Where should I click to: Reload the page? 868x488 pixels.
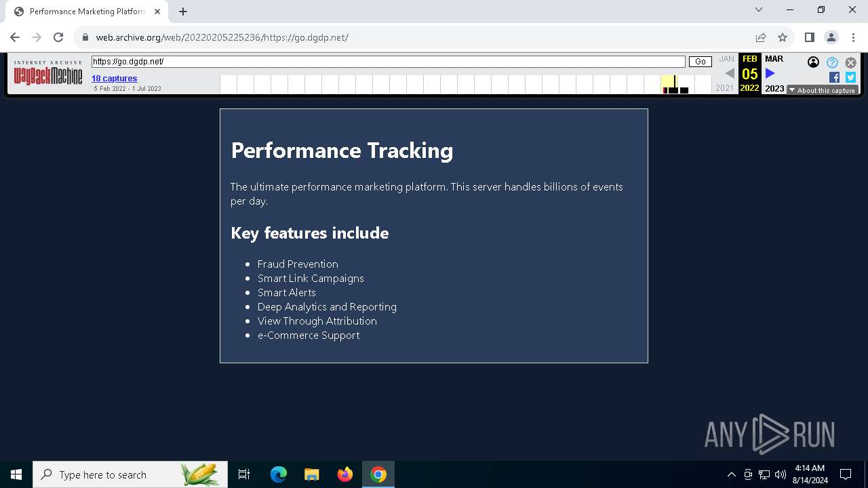(x=58, y=37)
